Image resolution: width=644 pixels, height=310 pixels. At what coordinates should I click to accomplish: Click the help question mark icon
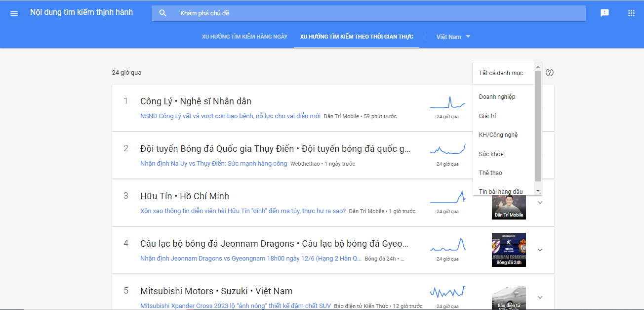pos(551,72)
